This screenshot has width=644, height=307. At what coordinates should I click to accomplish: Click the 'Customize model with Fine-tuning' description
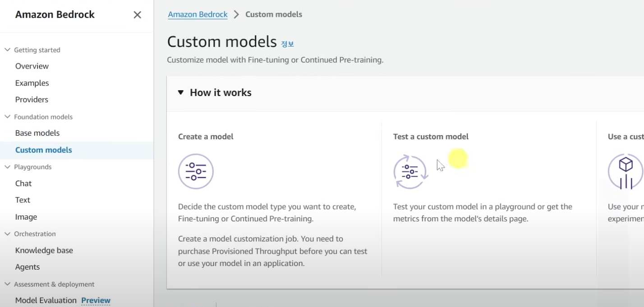coord(275,60)
